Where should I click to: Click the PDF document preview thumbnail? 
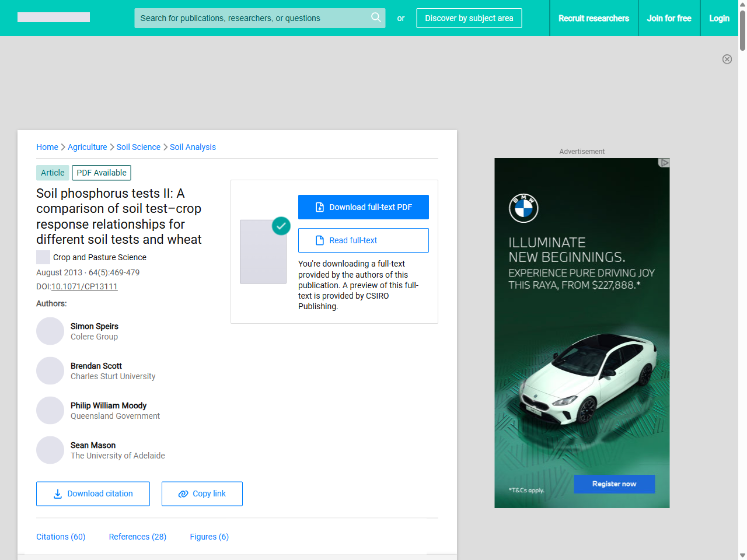pyautogui.click(x=263, y=252)
